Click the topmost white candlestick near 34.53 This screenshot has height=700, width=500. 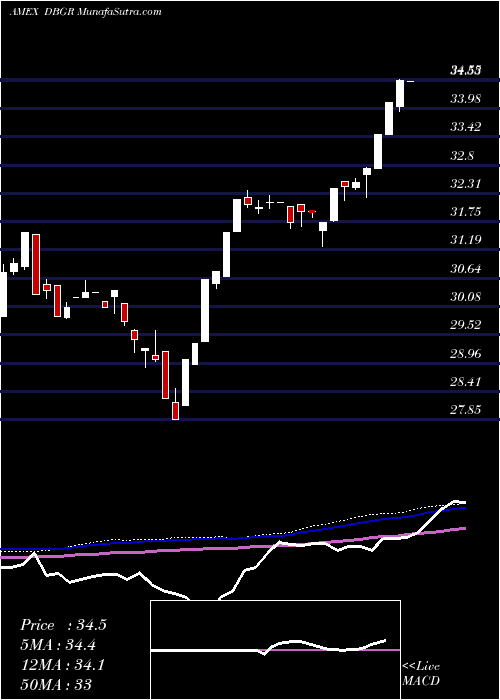tap(400, 94)
